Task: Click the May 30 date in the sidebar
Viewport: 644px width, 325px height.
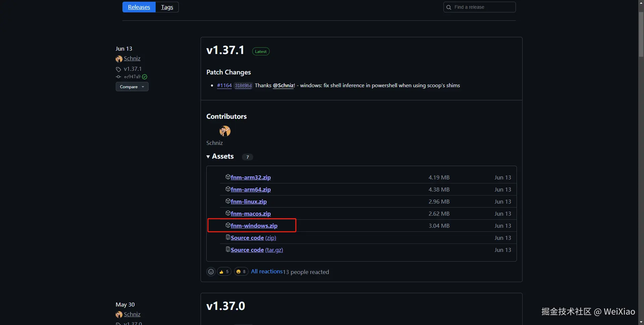Action: point(125,305)
